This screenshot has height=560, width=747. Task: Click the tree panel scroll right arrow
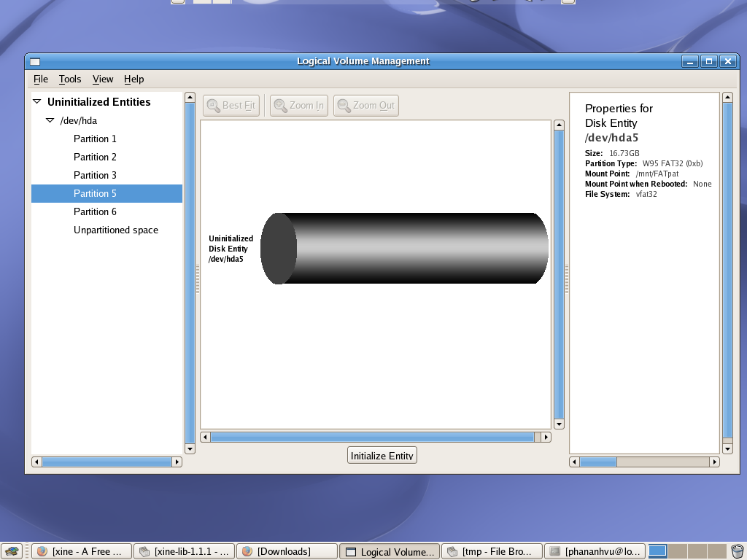click(x=177, y=462)
